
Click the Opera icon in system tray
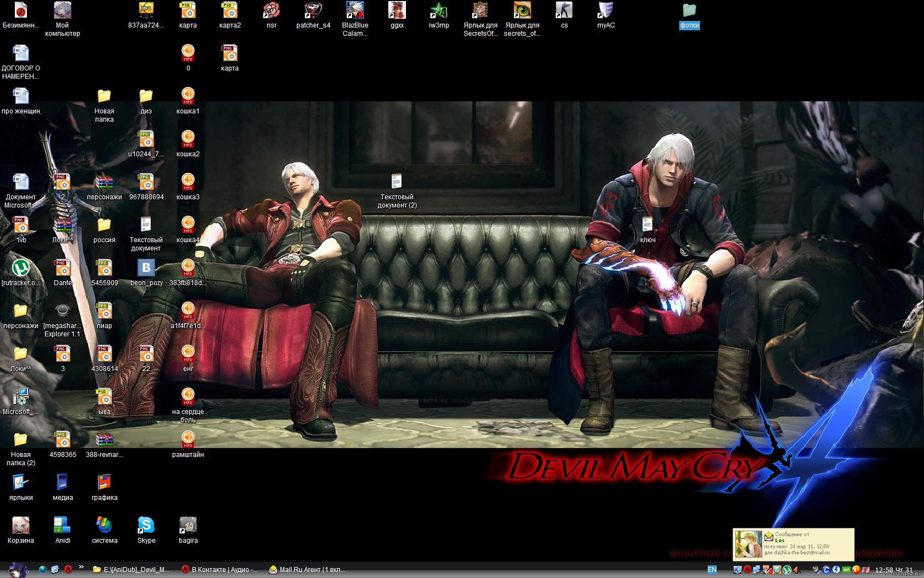pyautogui.click(x=747, y=570)
